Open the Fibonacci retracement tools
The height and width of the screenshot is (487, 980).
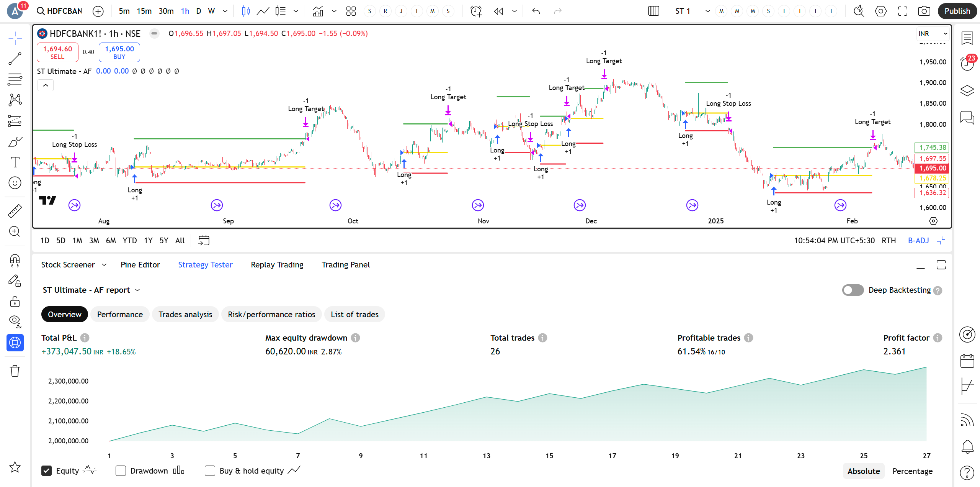[x=15, y=79]
